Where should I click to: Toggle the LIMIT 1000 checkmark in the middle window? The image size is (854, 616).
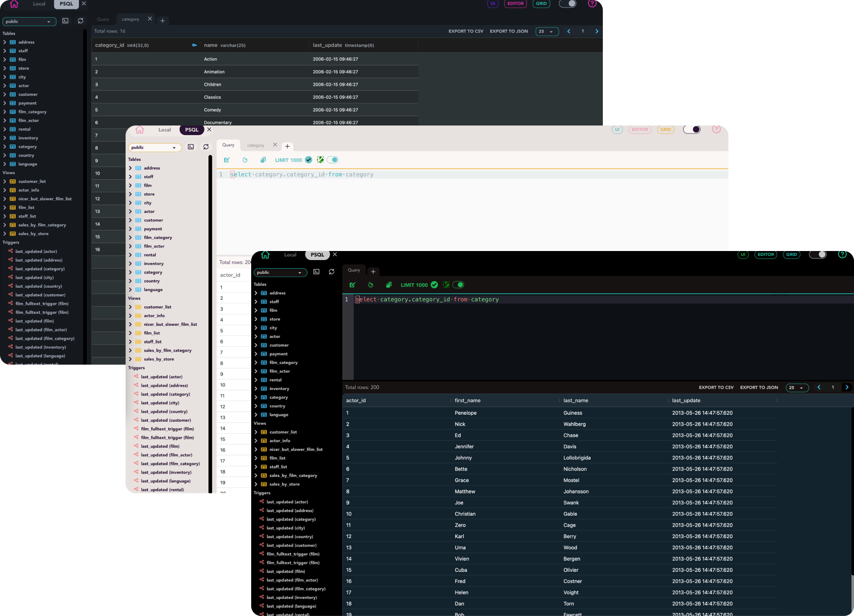[308, 160]
